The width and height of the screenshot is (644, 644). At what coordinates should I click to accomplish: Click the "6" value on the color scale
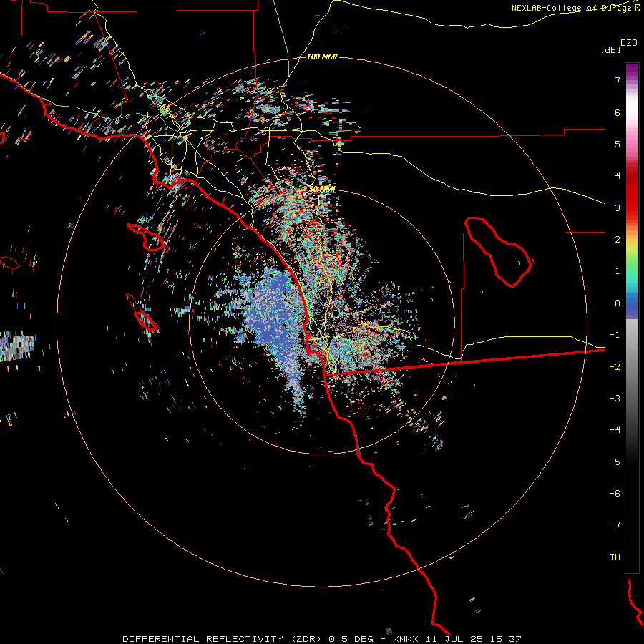point(618,112)
